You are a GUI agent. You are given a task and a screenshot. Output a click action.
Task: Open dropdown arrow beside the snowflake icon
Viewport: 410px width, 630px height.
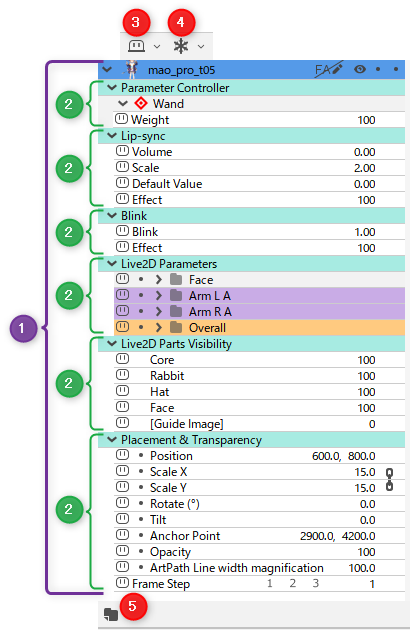[x=201, y=47]
